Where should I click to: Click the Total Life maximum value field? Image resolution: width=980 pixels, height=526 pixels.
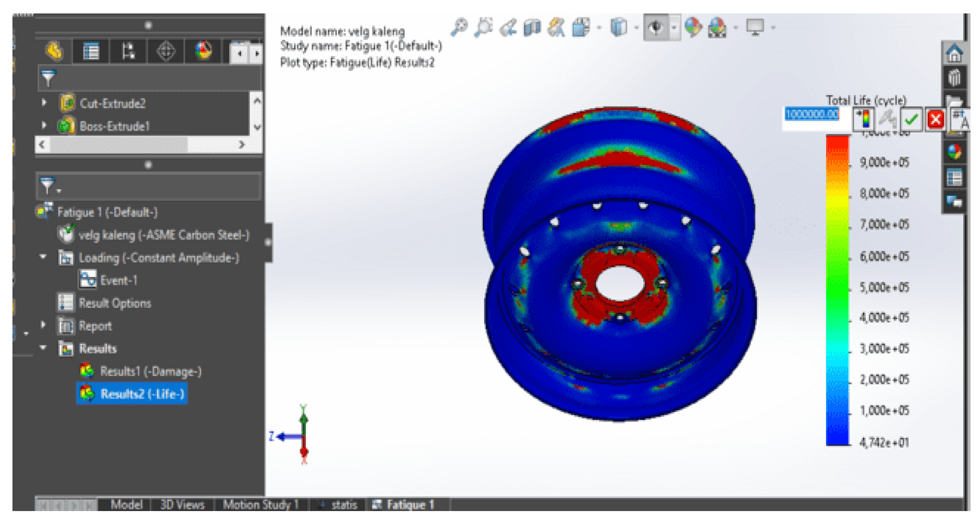click(811, 115)
